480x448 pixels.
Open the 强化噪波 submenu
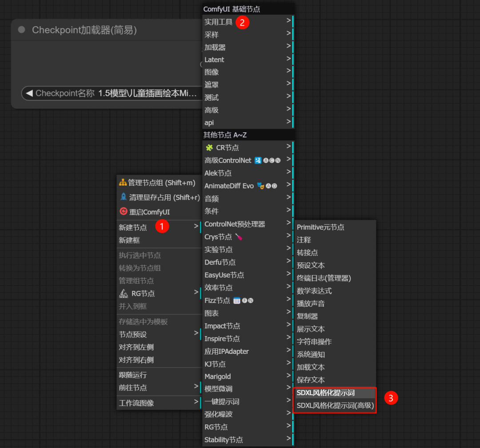[248, 414]
